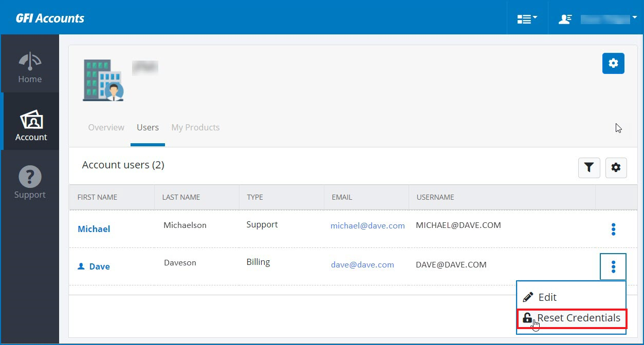The image size is (644, 345).
Task: Switch to the Overview tab
Action: coord(106,127)
